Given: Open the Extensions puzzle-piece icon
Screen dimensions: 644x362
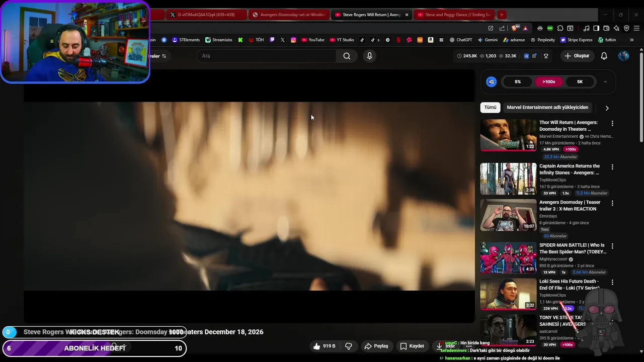Looking at the screenshot, I should [x=560, y=28].
